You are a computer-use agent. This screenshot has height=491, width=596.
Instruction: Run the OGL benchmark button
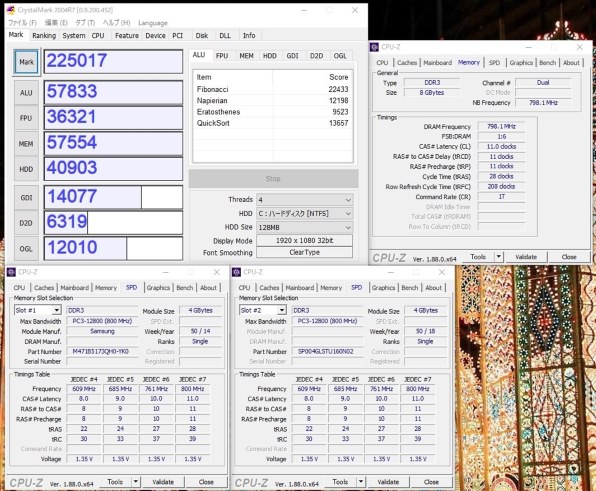(x=26, y=249)
